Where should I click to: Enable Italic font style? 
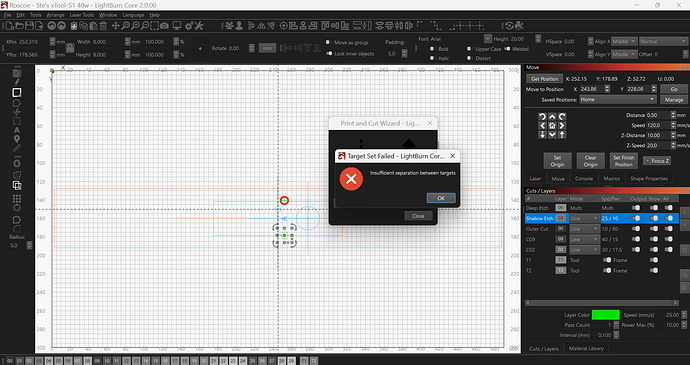(x=432, y=58)
